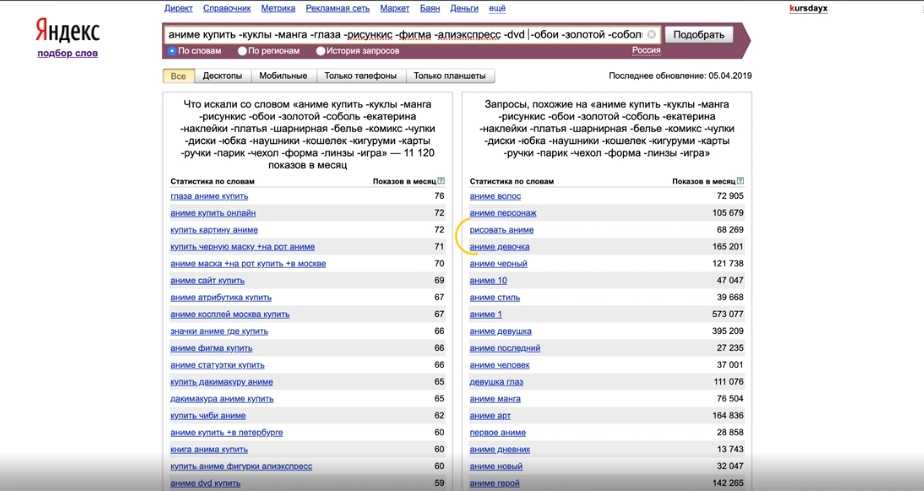This screenshot has width=924, height=491.
Task: Select the По регионам radio button
Action: [242, 50]
